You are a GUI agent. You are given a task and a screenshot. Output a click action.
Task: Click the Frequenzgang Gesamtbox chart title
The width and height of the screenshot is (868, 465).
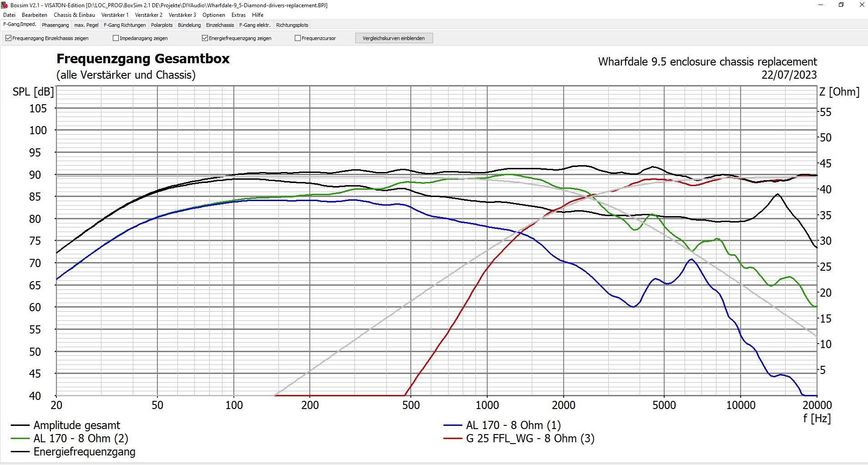point(143,59)
